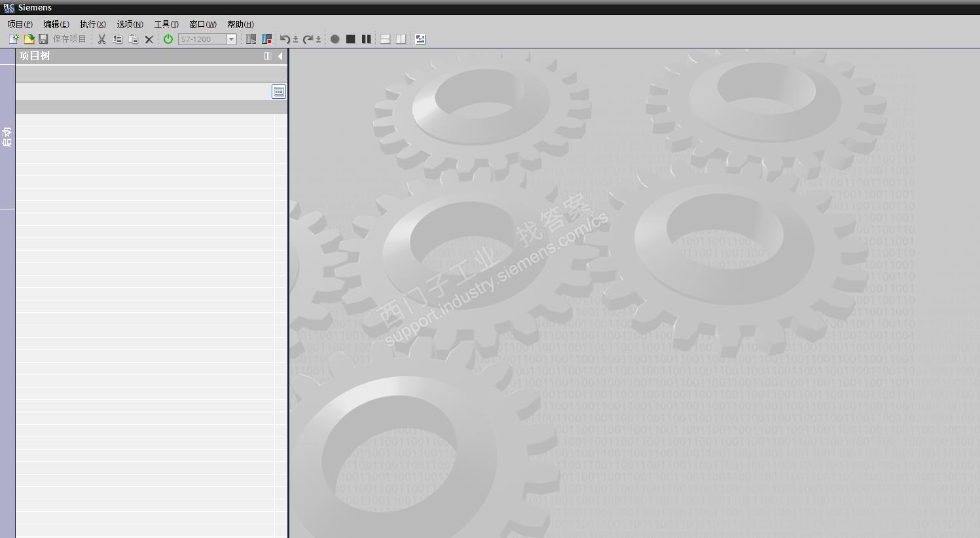Viewport: 980px width, 538px height.
Task: Click the redo arrow icon
Action: (x=308, y=39)
